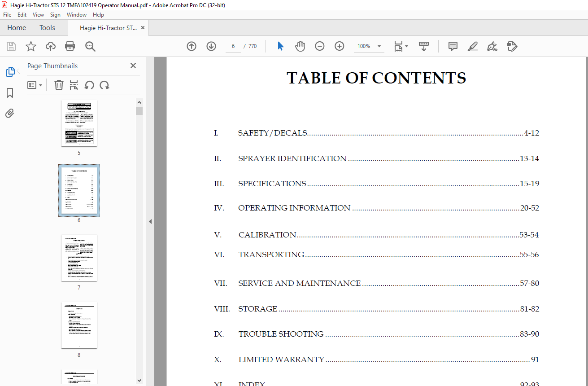Image resolution: width=588 pixels, height=386 pixels.
Task: Click the TROUBLE SHOOTING entry
Action: pos(376,334)
